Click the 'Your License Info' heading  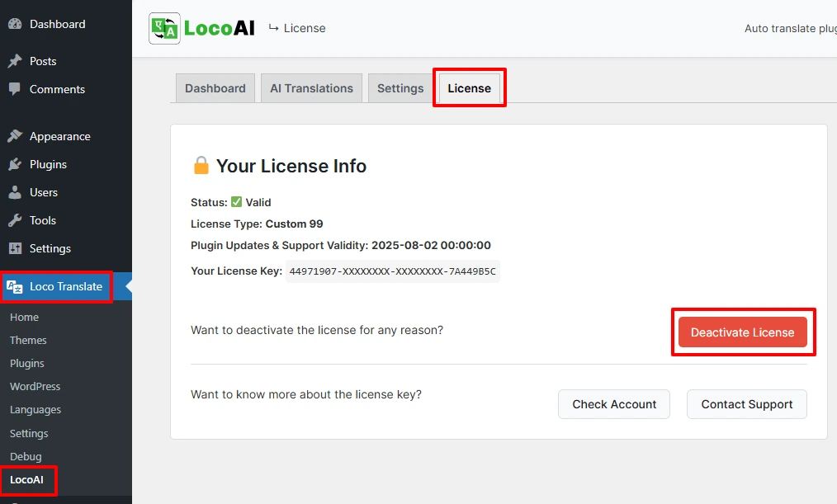pyautogui.click(x=291, y=166)
